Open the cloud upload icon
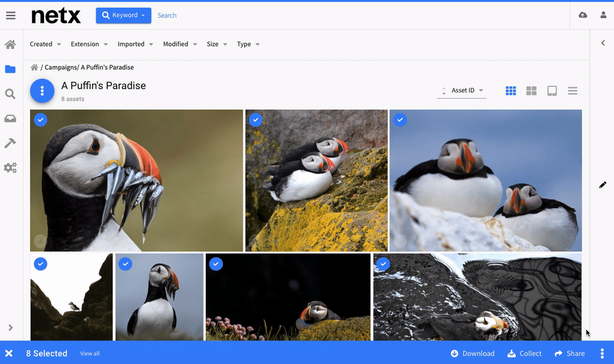 coord(583,15)
